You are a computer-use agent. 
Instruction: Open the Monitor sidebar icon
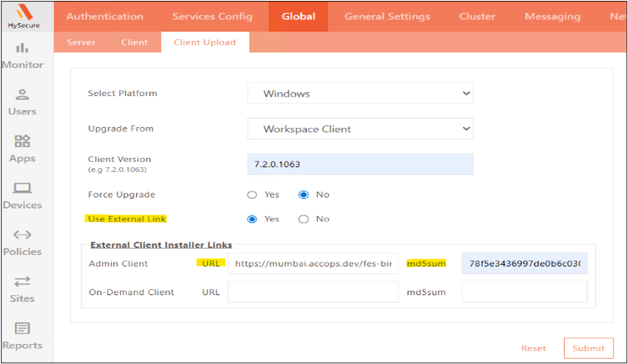tap(22, 49)
